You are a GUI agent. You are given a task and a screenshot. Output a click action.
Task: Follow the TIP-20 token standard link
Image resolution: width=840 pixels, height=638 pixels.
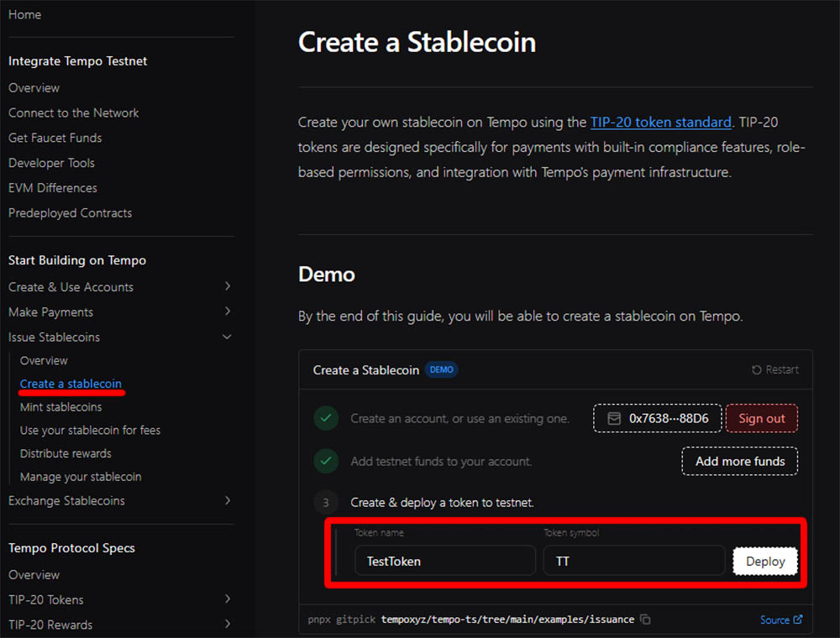coord(660,122)
